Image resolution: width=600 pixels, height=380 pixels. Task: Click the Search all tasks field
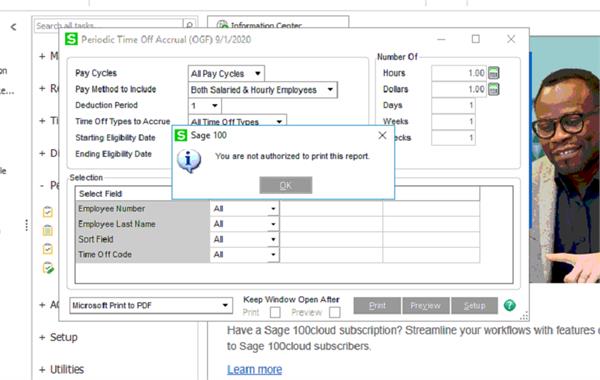[x=109, y=25]
